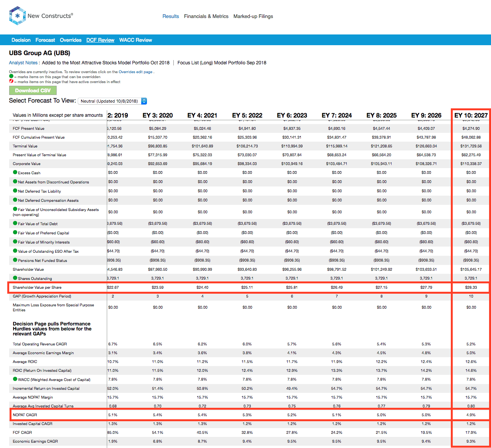The height and width of the screenshot is (448, 491).
Task: Switch to the WACC Review tab
Action: tap(135, 40)
